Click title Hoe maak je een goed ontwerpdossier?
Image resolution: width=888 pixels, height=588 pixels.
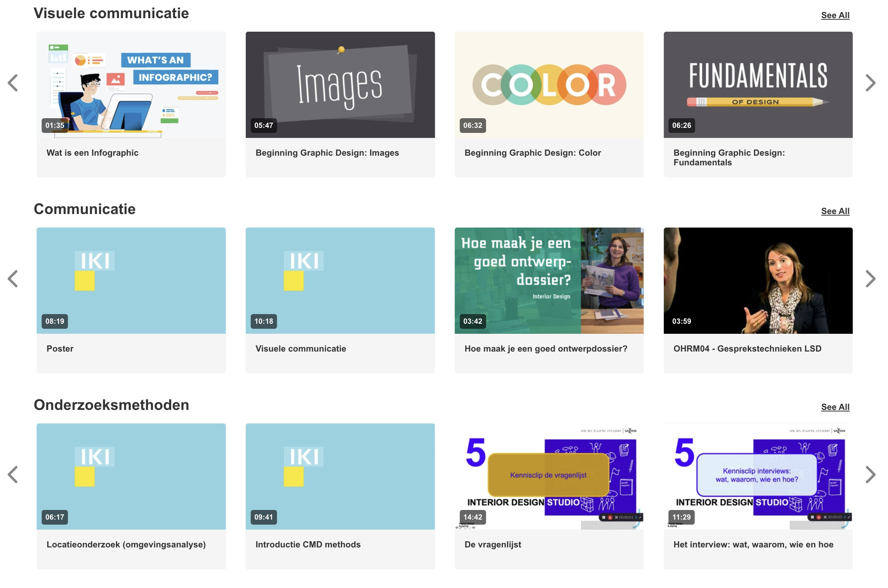(x=546, y=349)
